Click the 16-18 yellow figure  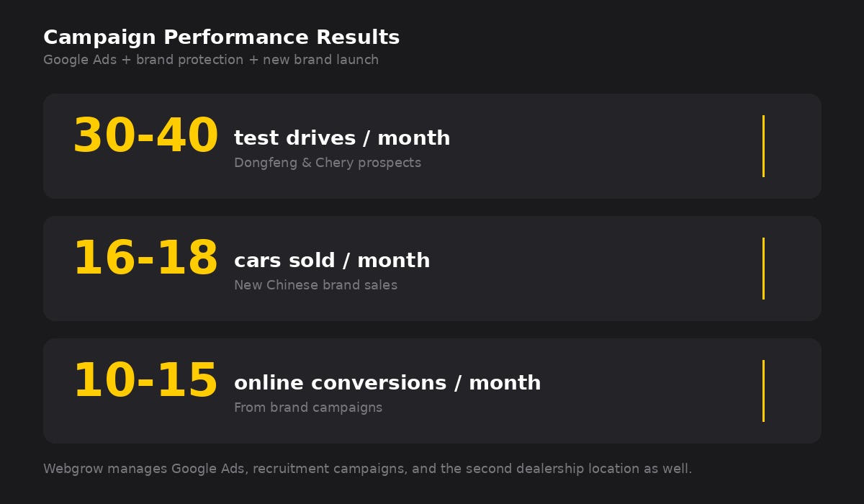[x=145, y=259]
